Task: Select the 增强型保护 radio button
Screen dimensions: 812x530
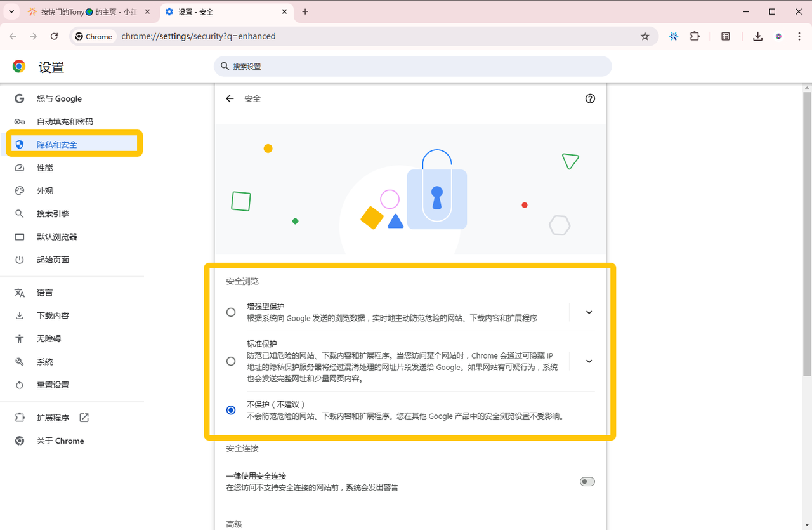Action: tap(231, 312)
